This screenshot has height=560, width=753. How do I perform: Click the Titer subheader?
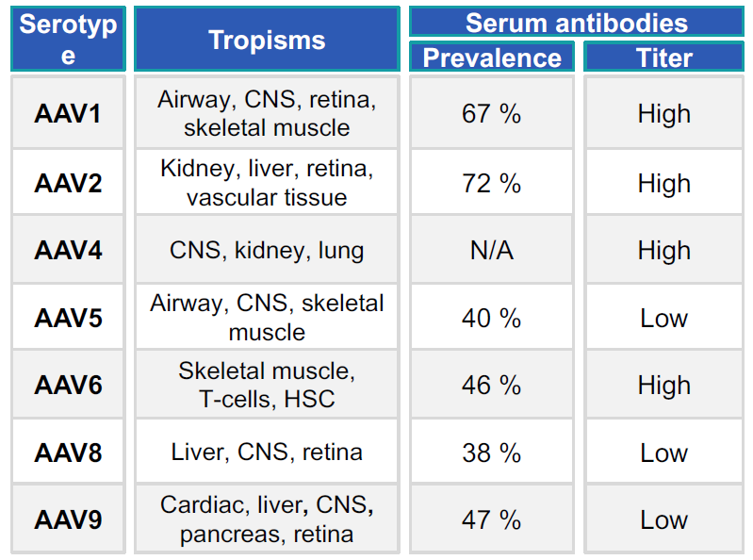click(x=664, y=58)
